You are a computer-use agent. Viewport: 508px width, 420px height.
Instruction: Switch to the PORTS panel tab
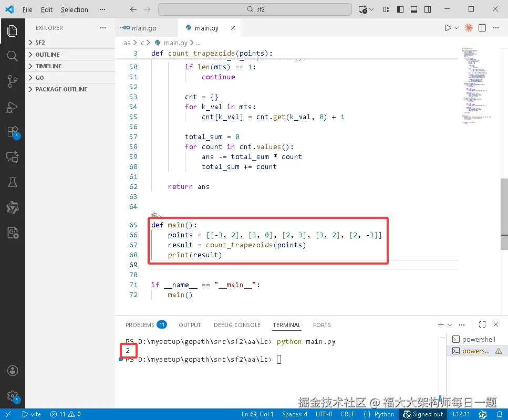(x=322, y=325)
